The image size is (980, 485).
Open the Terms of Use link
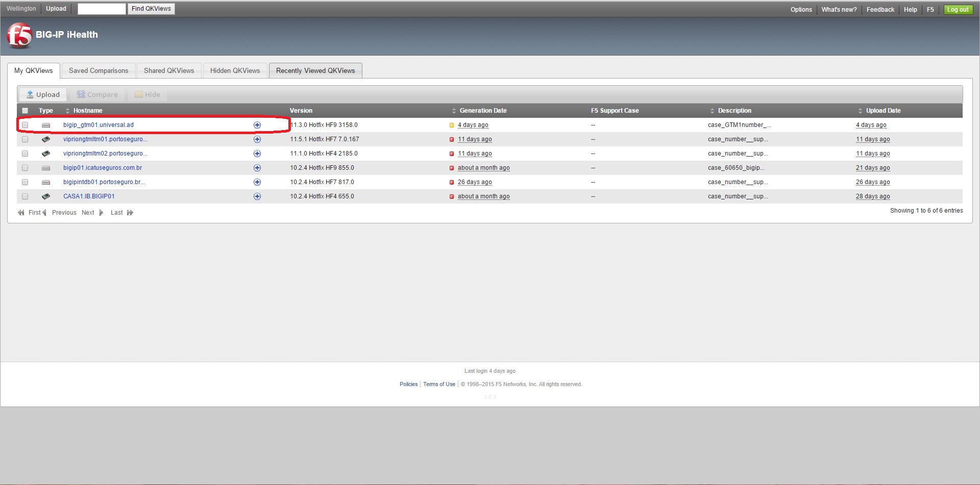point(439,384)
